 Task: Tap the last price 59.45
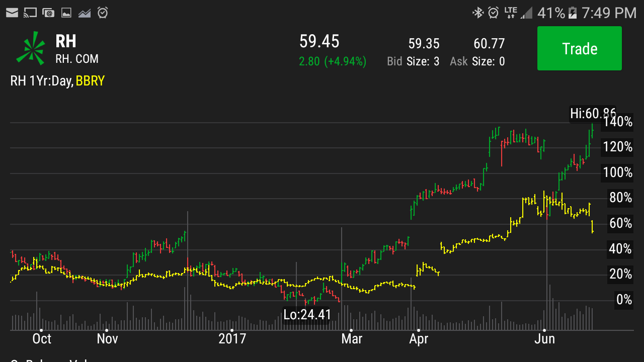[319, 41]
